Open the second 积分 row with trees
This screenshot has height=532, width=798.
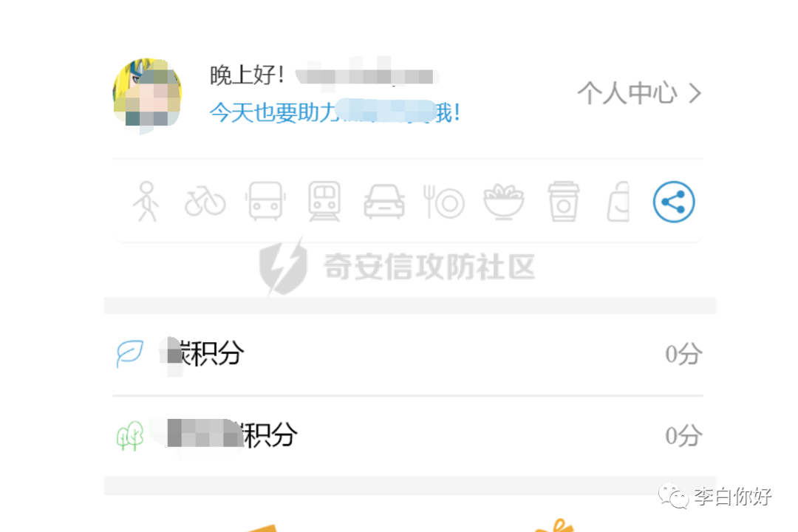pyautogui.click(x=408, y=436)
